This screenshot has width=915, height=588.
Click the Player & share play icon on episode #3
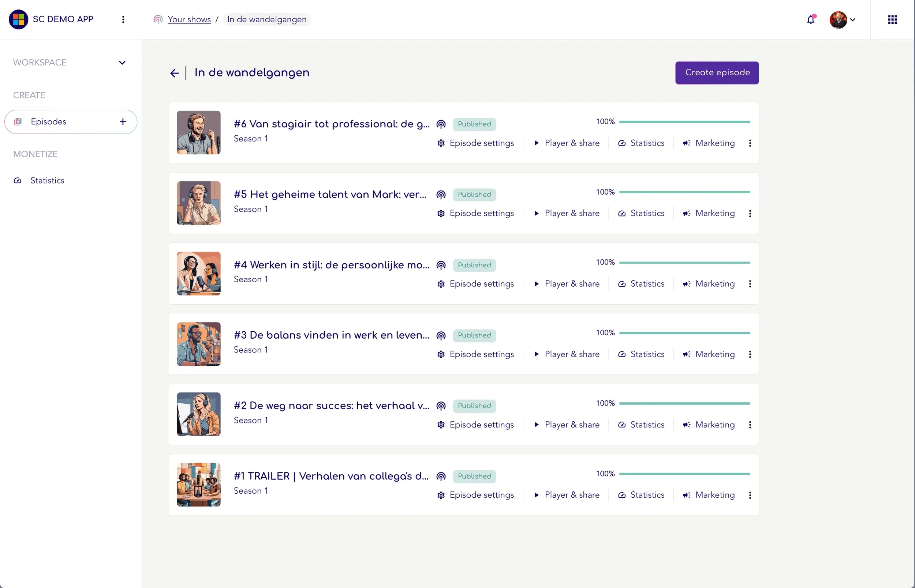click(537, 354)
